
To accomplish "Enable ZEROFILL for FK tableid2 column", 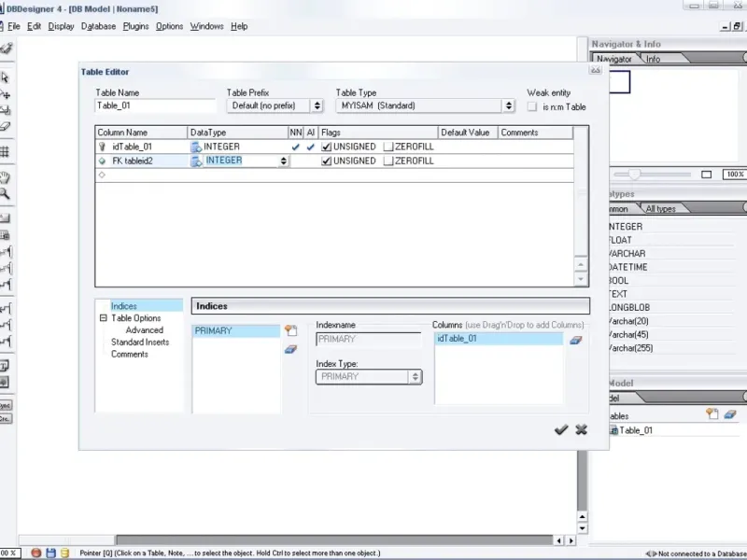I will (x=388, y=161).
